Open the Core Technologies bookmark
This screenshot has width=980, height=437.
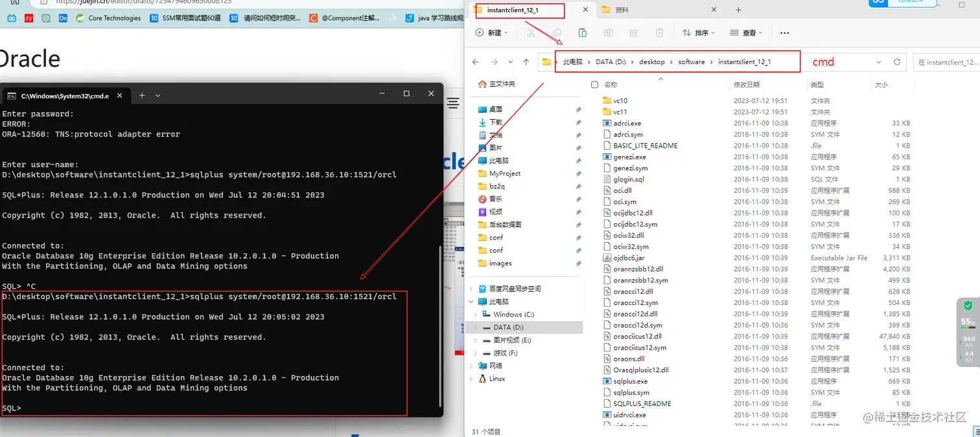pyautogui.click(x=108, y=18)
